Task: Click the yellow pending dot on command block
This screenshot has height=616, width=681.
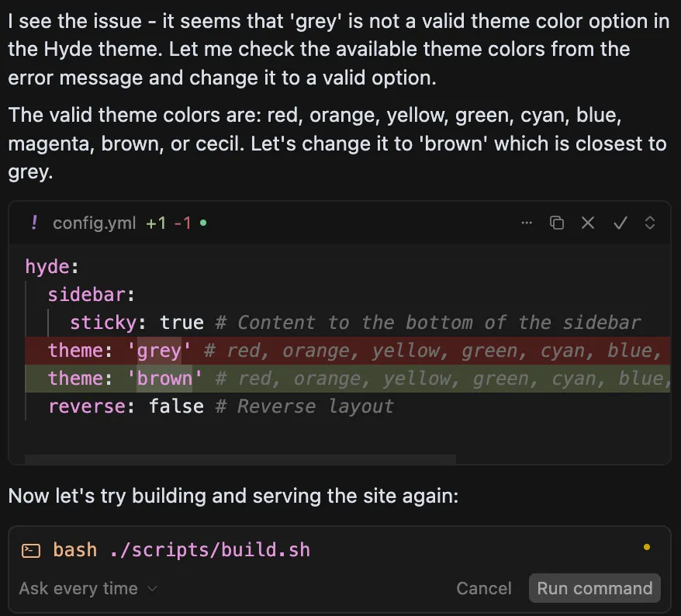Action: (x=647, y=548)
